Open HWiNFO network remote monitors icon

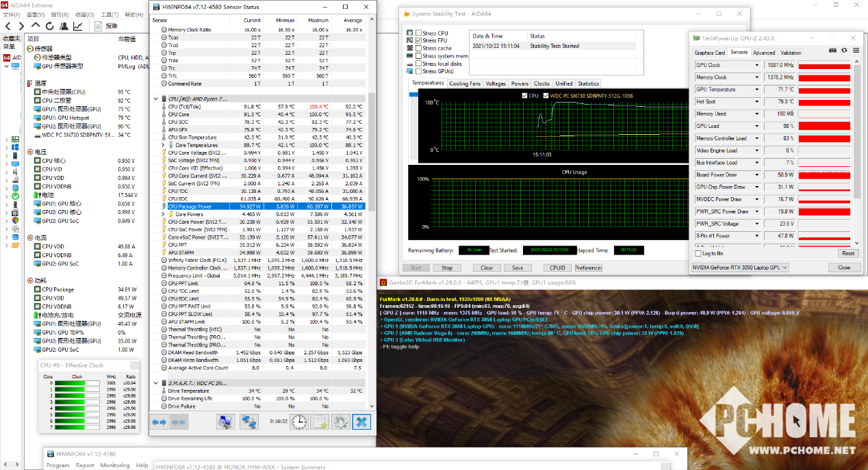pos(249,422)
